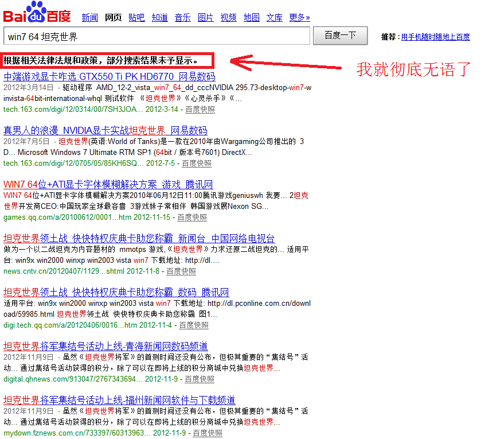The height and width of the screenshot is (439, 504).
Task: Open 坦克世界将军集结号 result from 青海新闻网
Action: tap(106, 347)
